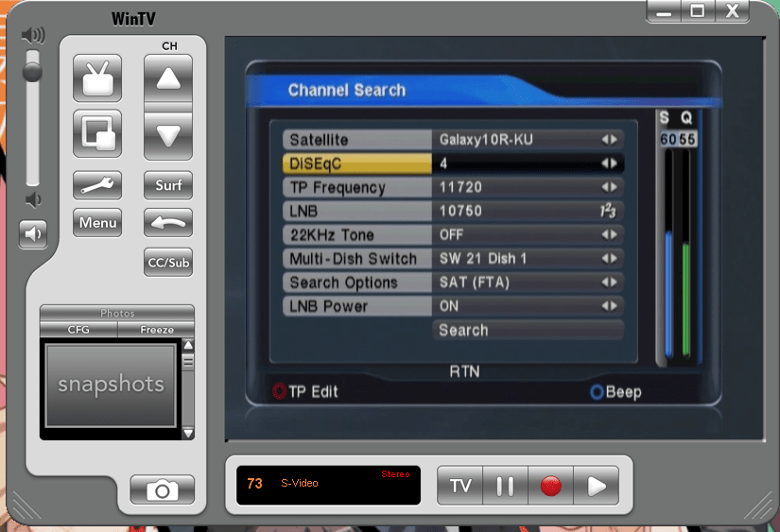Click the RTN label

coord(464,372)
